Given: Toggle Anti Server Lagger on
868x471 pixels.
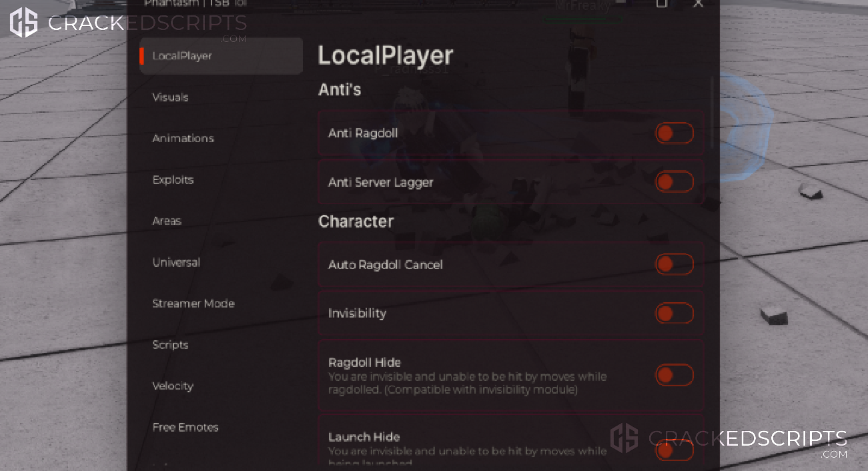Looking at the screenshot, I should pyautogui.click(x=674, y=181).
